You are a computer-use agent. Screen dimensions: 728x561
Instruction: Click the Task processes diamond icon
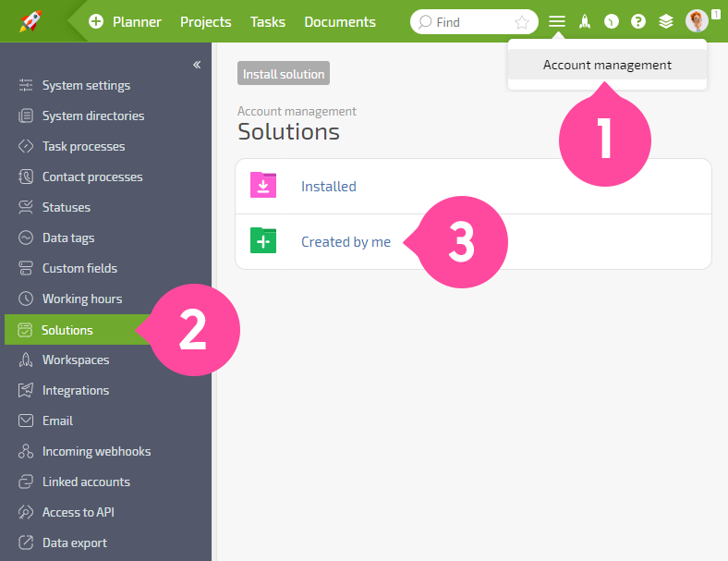coord(26,146)
